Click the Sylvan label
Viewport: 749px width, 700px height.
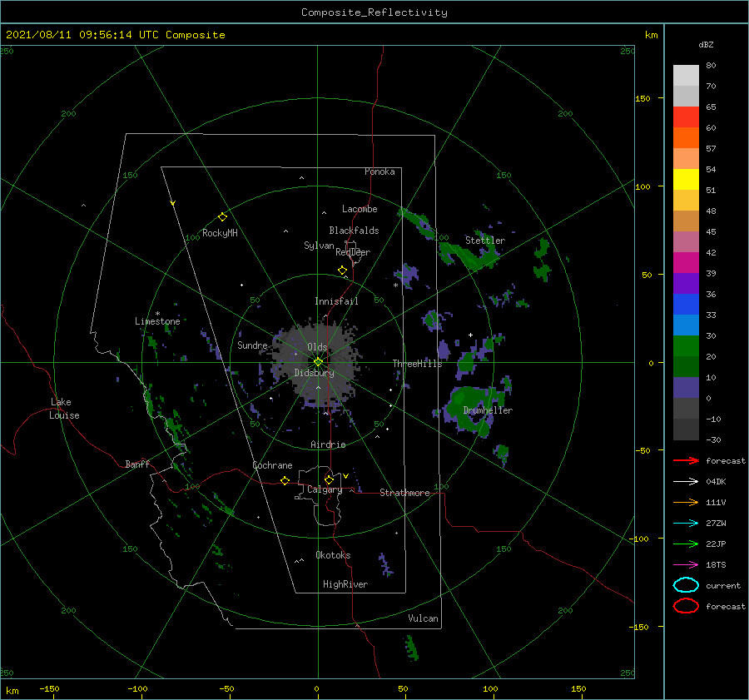pyautogui.click(x=319, y=246)
